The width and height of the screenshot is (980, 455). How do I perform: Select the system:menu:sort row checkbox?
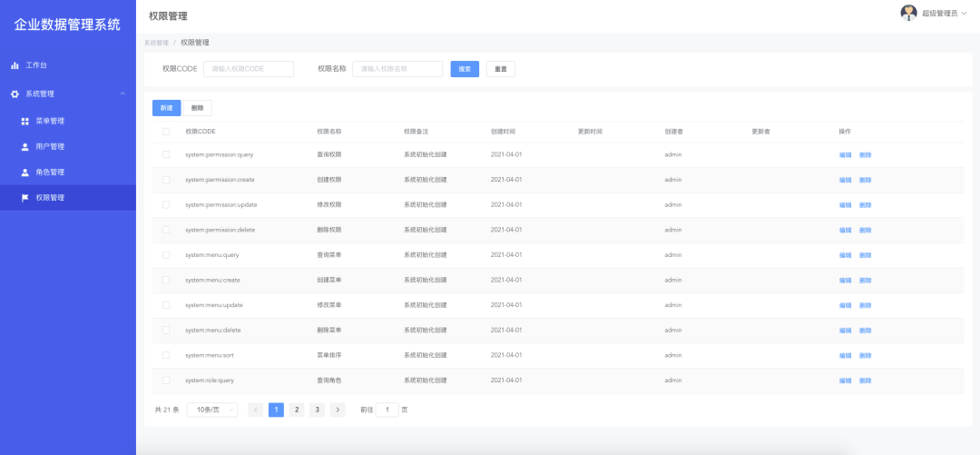pos(165,355)
